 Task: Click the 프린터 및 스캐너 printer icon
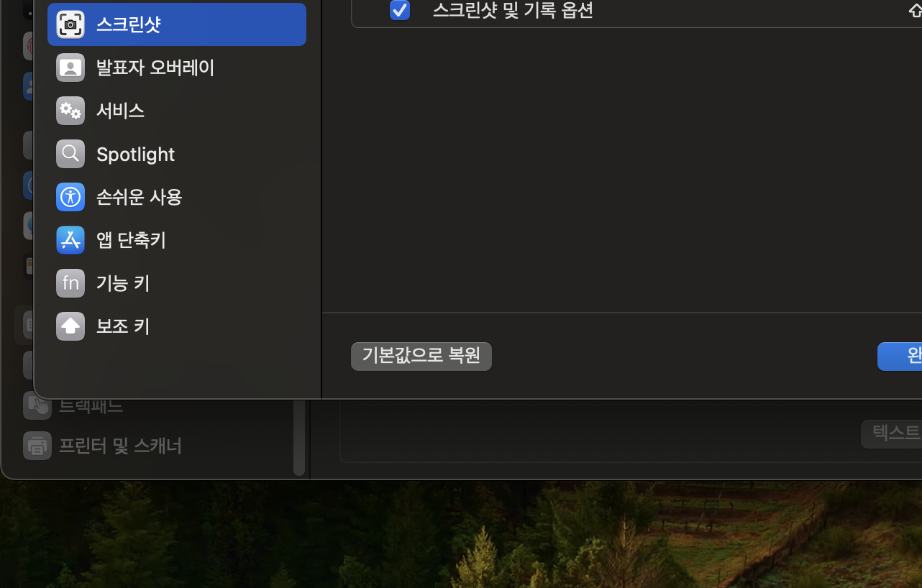click(x=37, y=446)
